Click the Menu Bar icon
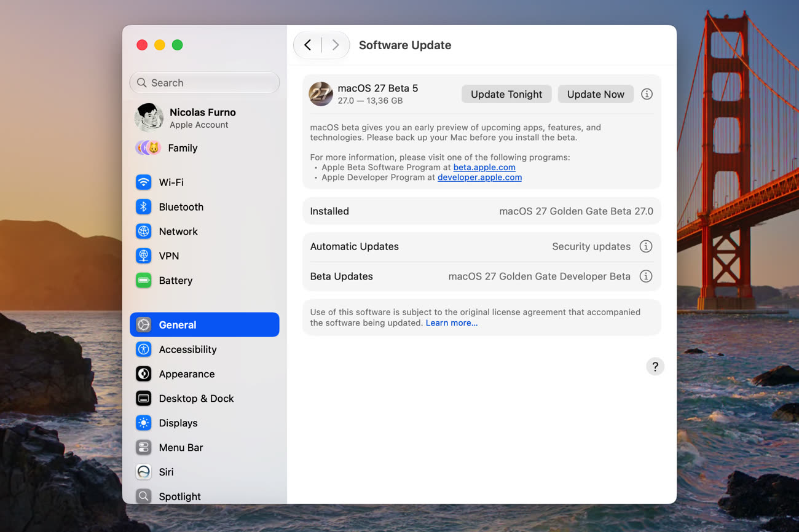The width and height of the screenshot is (799, 532). click(143, 447)
